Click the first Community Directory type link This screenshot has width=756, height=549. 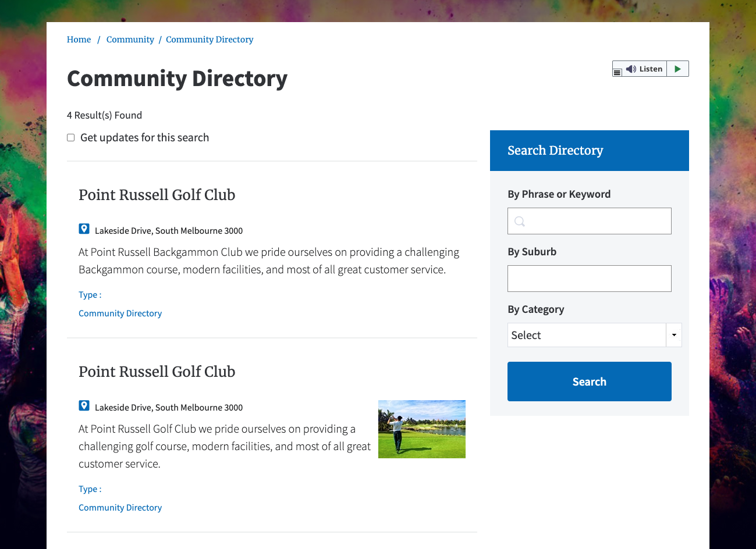tap(120, 313)
